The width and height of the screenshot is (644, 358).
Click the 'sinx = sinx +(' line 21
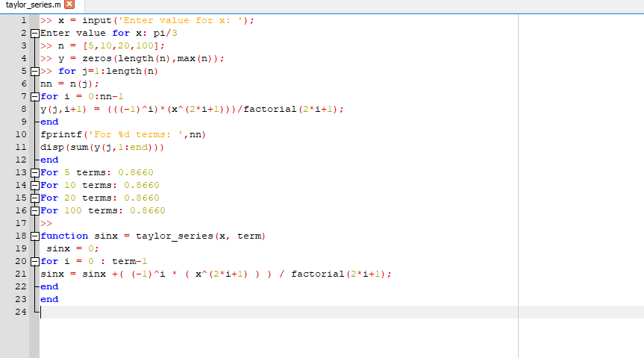pyautogui.click(x=216, y=274)
